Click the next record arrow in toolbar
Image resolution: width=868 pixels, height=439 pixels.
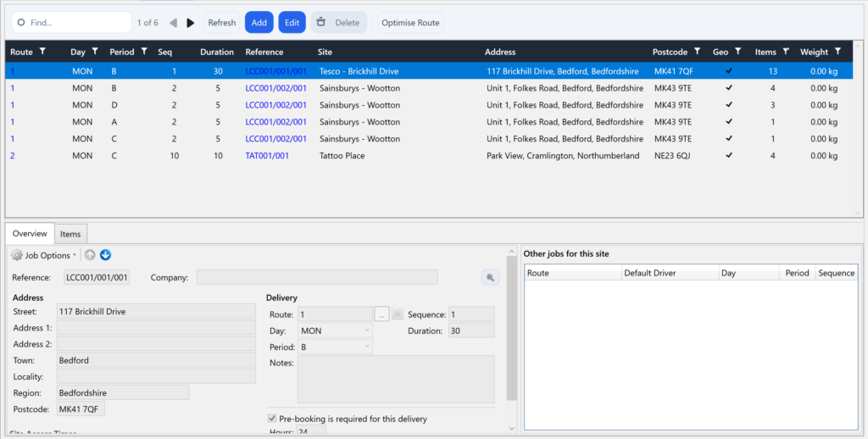(x=191, y=23)
